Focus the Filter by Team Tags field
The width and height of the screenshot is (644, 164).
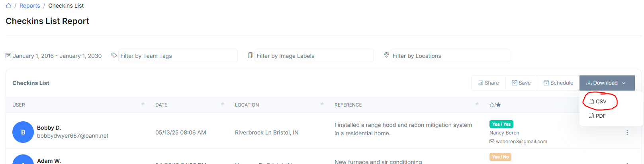(x=178, y=56)
